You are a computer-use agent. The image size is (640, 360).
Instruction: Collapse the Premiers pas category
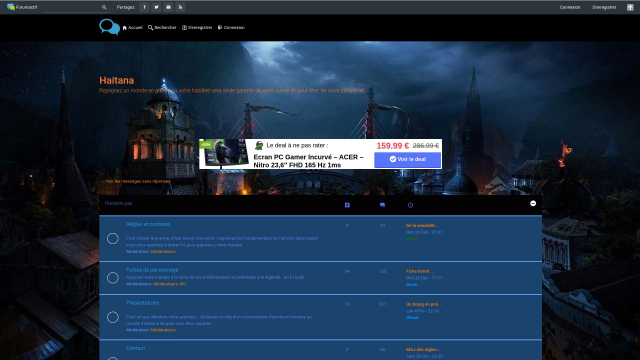point(533,203)
